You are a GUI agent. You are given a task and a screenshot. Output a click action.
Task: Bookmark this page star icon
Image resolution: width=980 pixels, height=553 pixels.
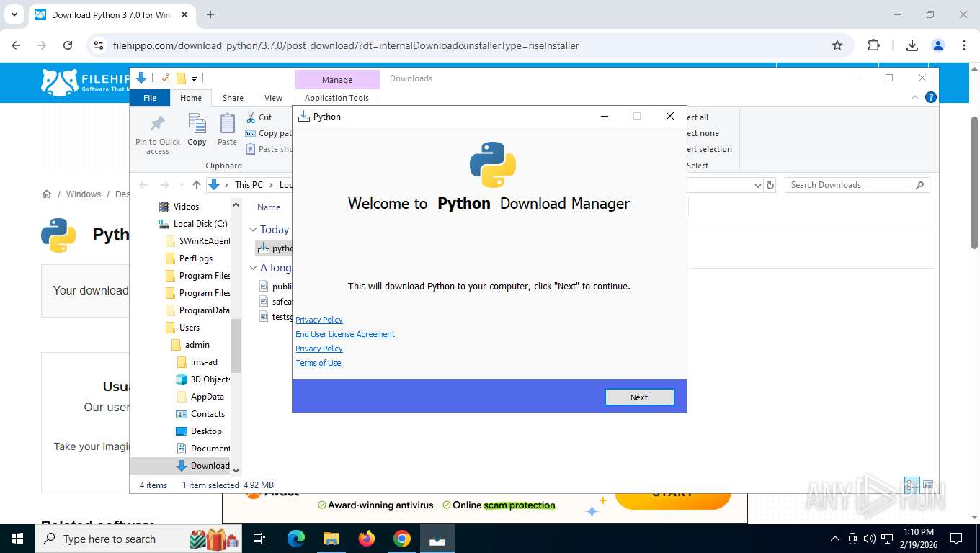(837, 45)
